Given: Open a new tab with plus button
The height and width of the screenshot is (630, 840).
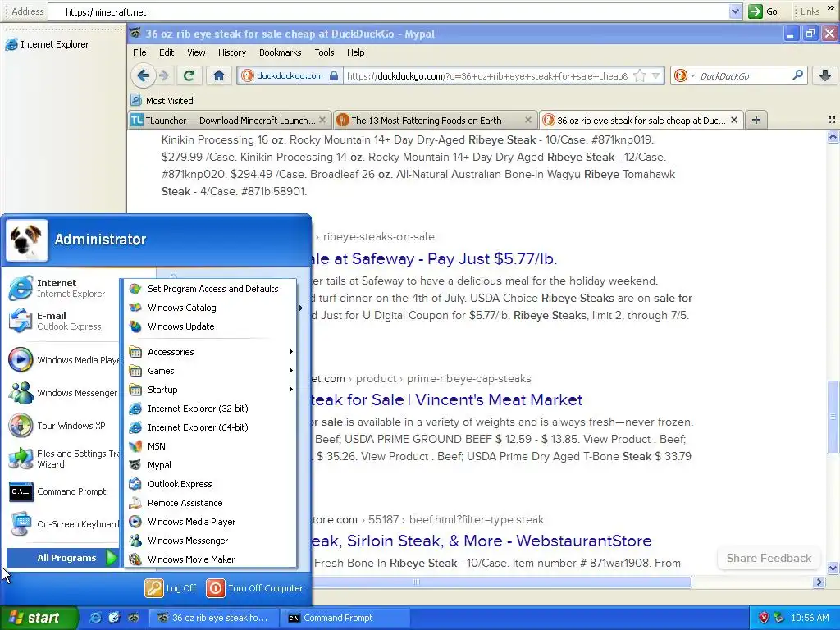Looking at the screenshot, I should click(756, 120).
